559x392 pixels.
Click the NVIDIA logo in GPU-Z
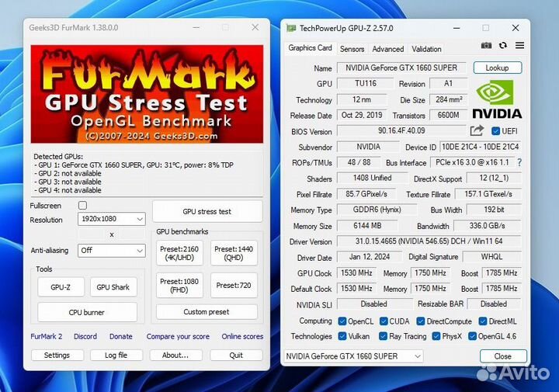coord(497,99)
